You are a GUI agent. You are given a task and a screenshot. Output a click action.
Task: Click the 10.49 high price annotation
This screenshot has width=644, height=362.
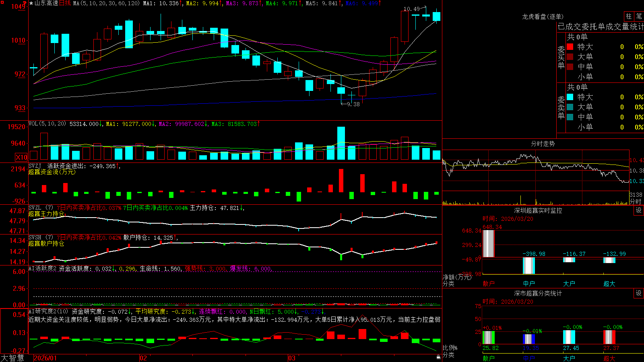[411, 9]
